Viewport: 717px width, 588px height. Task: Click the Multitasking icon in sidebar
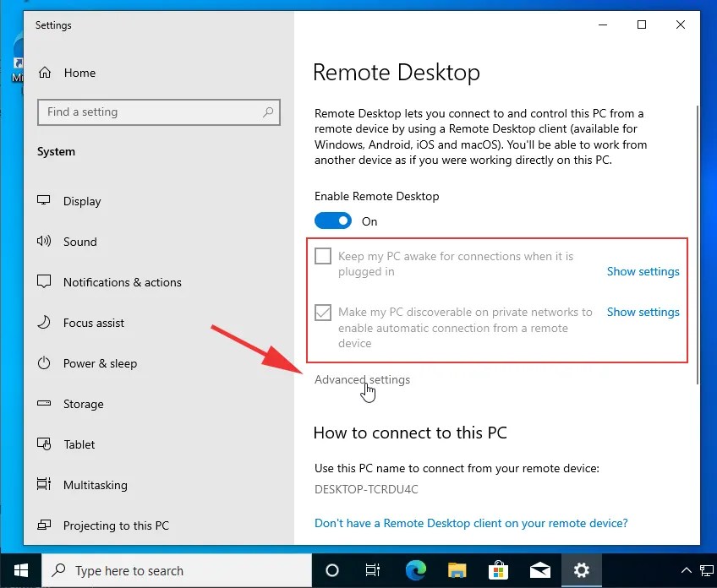click(x=43, y=484)
